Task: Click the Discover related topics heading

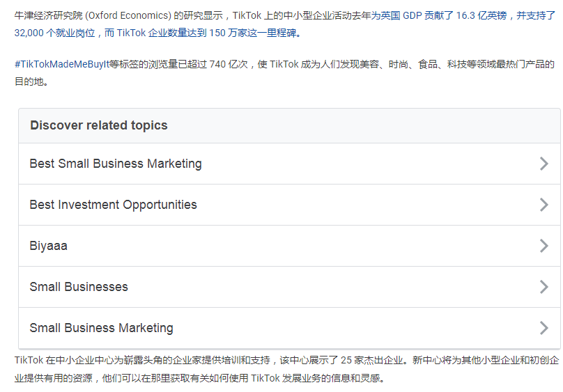Action: [x=99, y=125]
